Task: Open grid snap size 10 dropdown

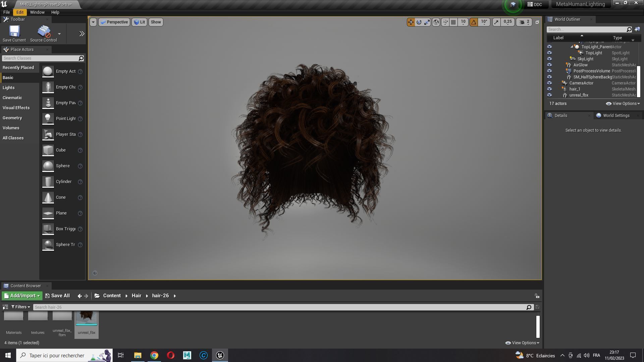Action: pyautogui.click(x=463, y=22)
